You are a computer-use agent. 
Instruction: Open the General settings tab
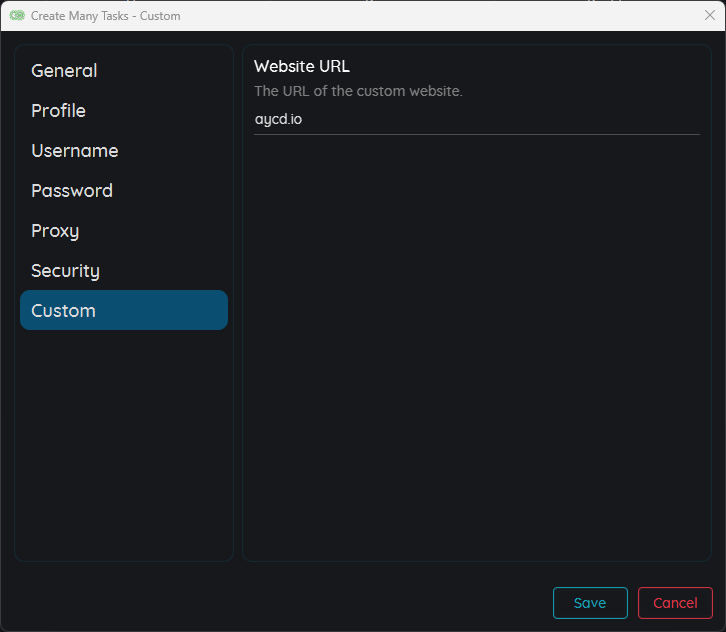(64, 71)
